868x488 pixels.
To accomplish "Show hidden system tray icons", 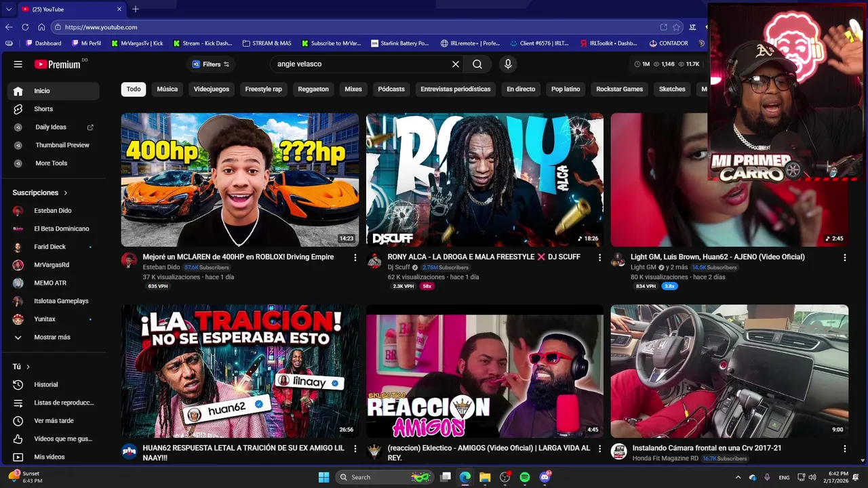I will coord(738,477).
